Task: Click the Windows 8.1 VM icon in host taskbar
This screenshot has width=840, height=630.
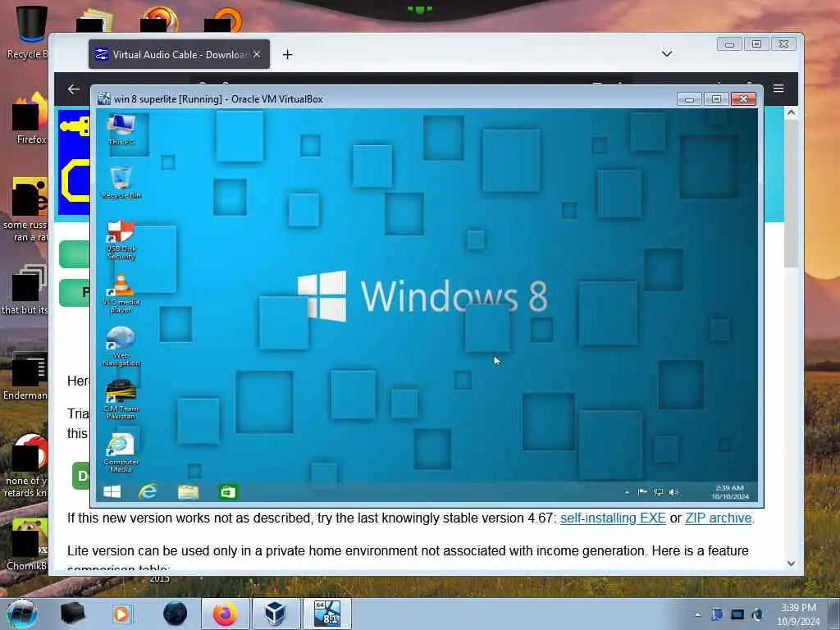Action: tap(326, 614)
